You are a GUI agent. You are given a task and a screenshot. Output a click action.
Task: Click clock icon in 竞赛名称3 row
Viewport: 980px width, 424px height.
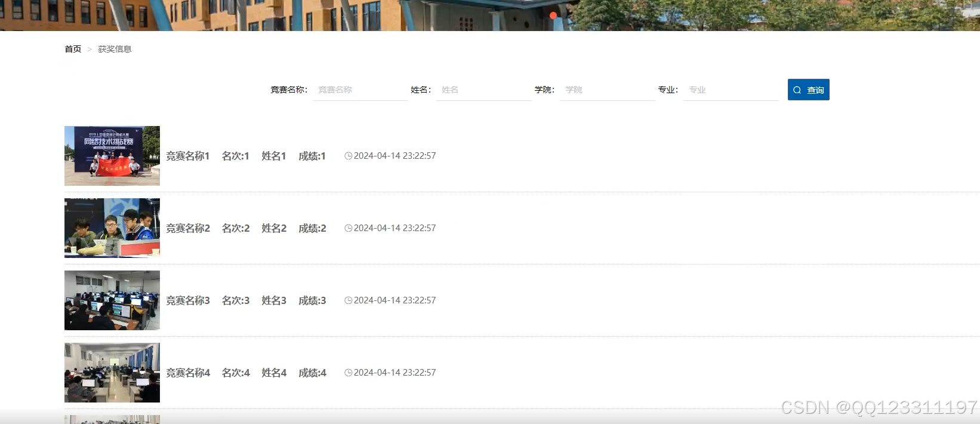point(349,300)
